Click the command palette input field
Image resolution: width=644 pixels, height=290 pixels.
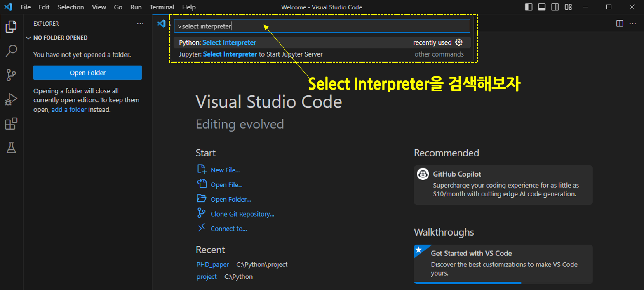pos(322,26)
